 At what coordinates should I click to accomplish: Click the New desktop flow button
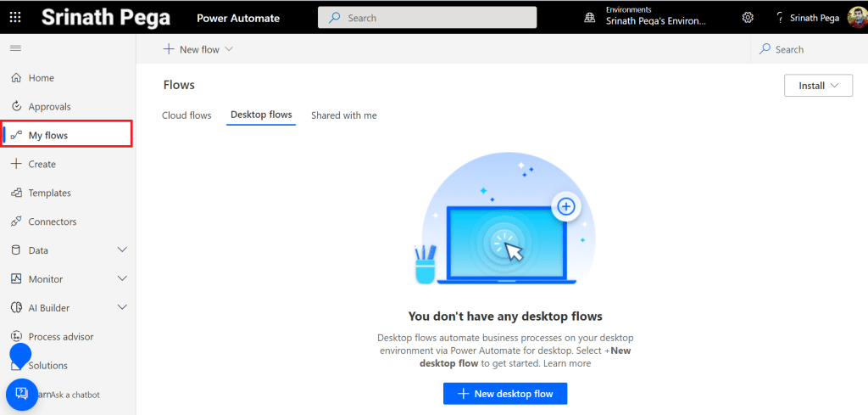point(504,394)
